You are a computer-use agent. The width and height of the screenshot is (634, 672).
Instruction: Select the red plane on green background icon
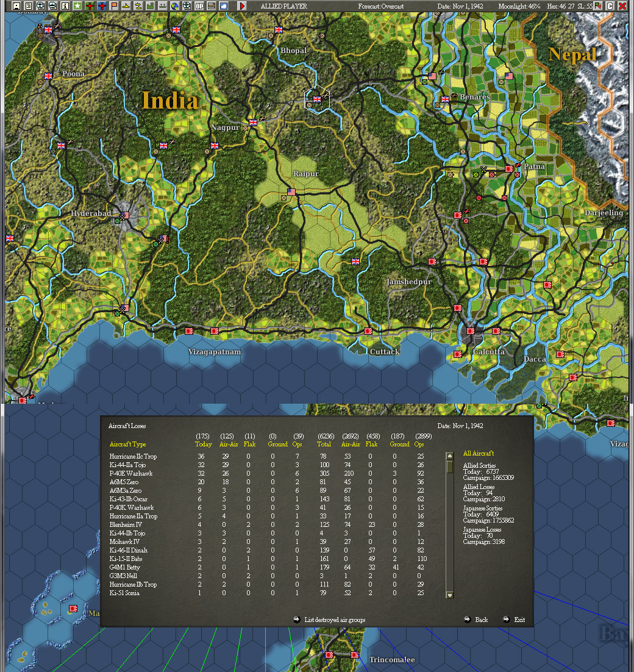coord(90,6)
